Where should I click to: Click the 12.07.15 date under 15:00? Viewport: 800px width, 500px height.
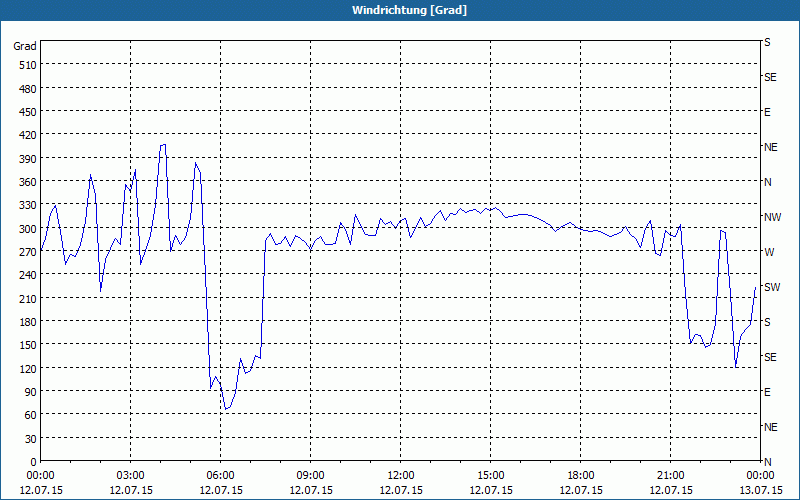[x=490, y=490]
